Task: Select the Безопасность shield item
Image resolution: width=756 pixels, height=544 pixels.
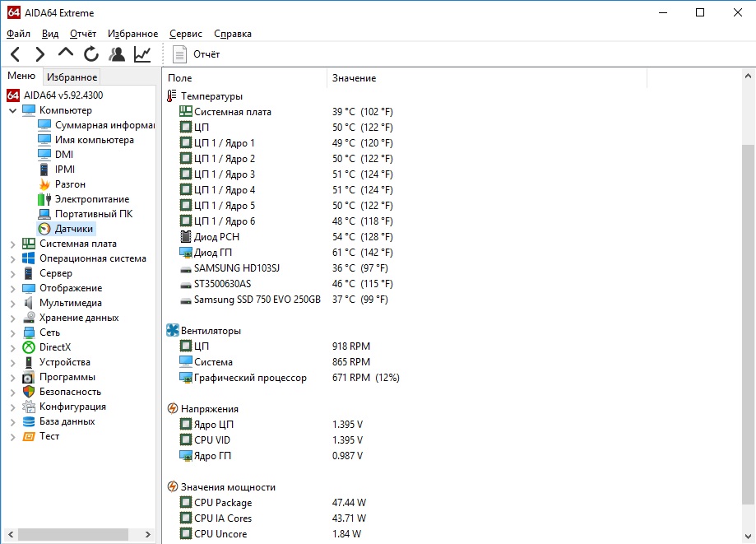Action: [62, 392]
